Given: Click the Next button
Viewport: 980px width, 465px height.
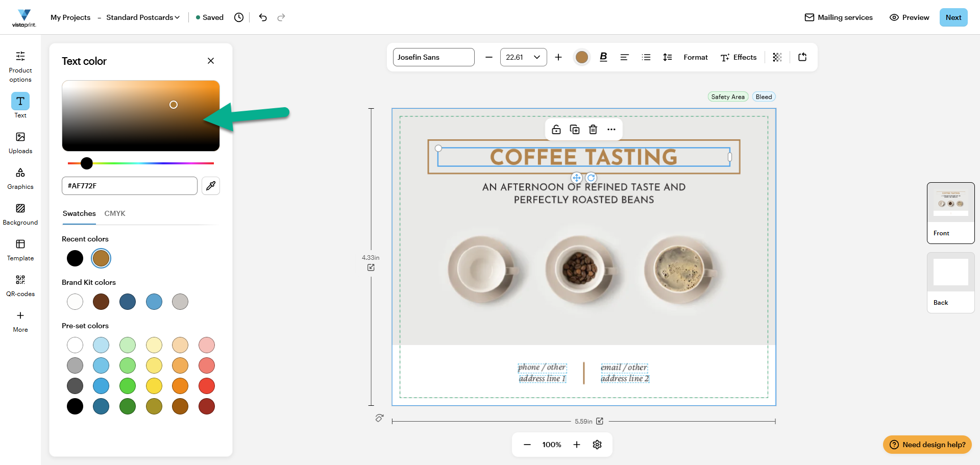Looking at the screenshot, I should pyautogui.click(x=953, y=17).
